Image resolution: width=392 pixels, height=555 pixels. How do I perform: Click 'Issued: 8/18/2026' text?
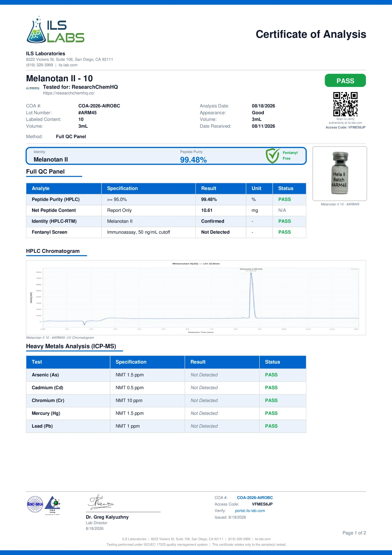tap(230, 517)
